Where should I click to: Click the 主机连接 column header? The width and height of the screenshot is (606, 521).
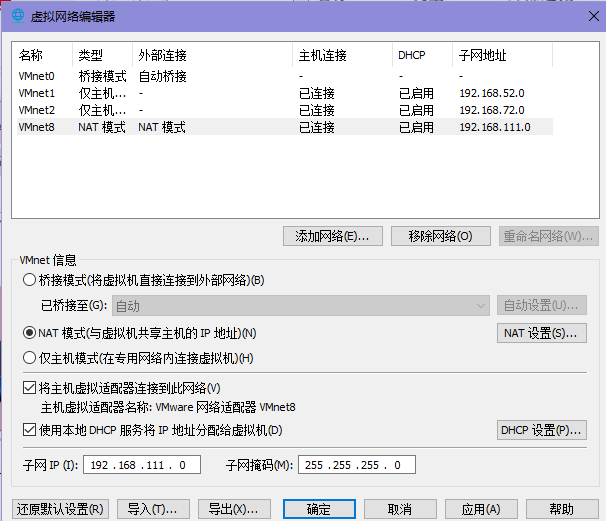coord(343,55)
